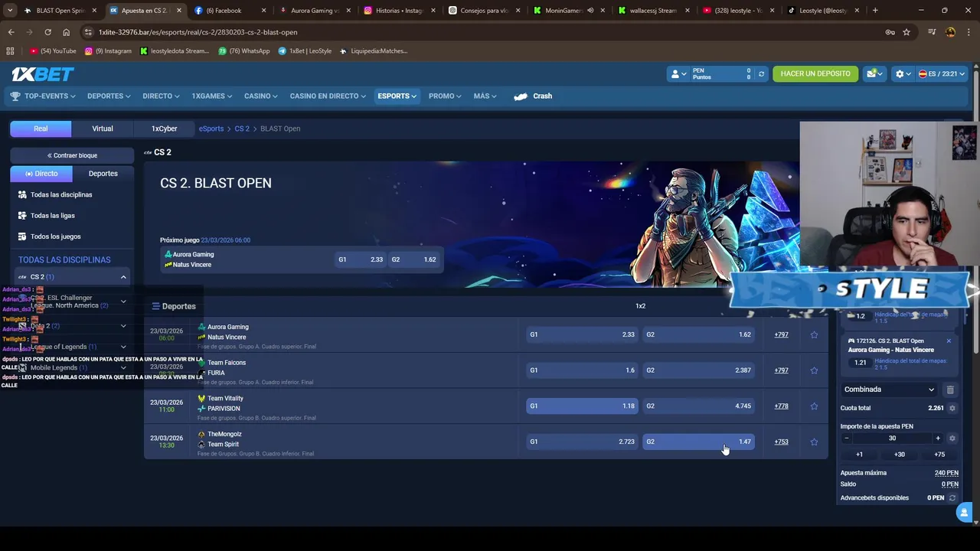The height and width of the screenshot is (551, 980).
Task: Open the browser apps grid icon
Action: [10, 51]
